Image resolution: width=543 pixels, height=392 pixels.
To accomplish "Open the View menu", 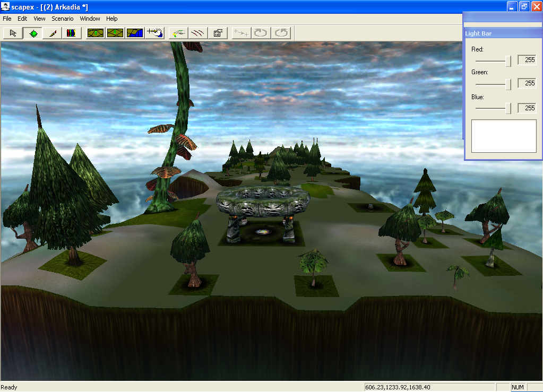I will tap(39, 19).
